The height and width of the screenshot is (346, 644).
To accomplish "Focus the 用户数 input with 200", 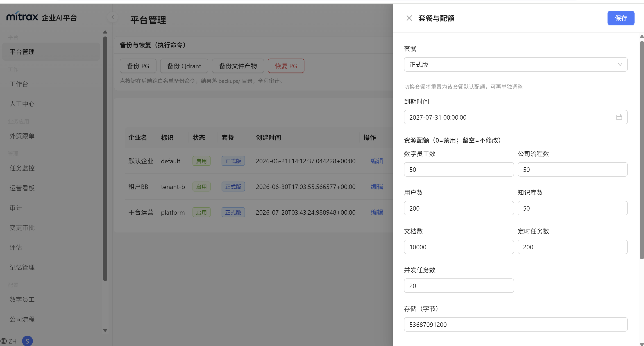I will pos(459,208).
